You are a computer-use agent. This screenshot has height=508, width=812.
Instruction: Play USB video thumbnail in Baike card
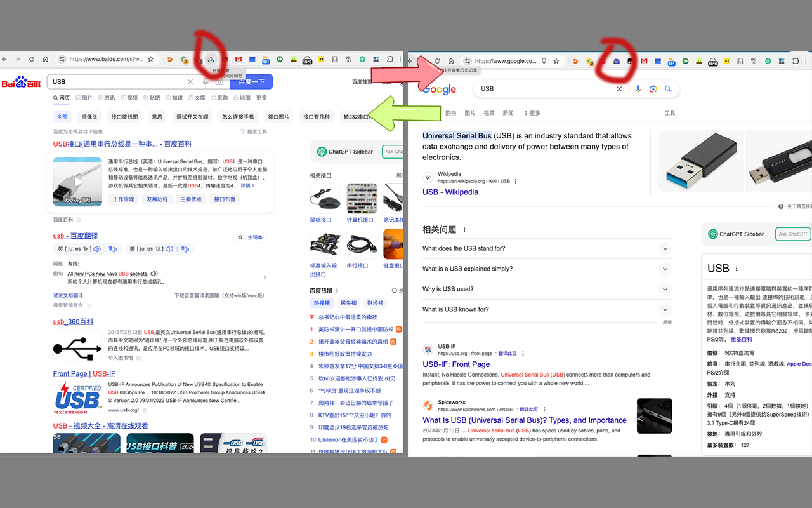click(x=77, y=182)
